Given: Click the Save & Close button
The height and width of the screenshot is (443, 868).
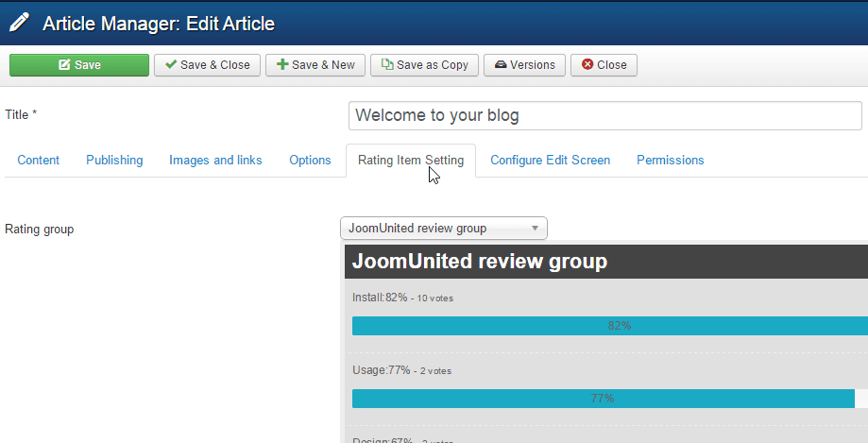Looking at the screenshot, I should (x=207, y=65).
